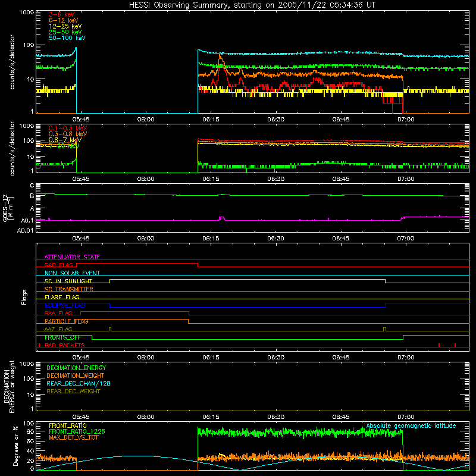
Task: Select the FLARE_FLAG label
Action: point(62,297)
